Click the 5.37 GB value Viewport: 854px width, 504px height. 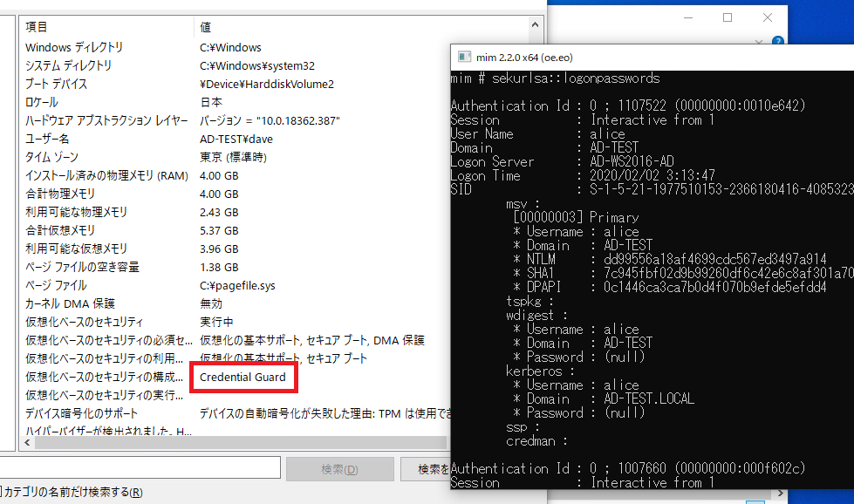[219, 231]
